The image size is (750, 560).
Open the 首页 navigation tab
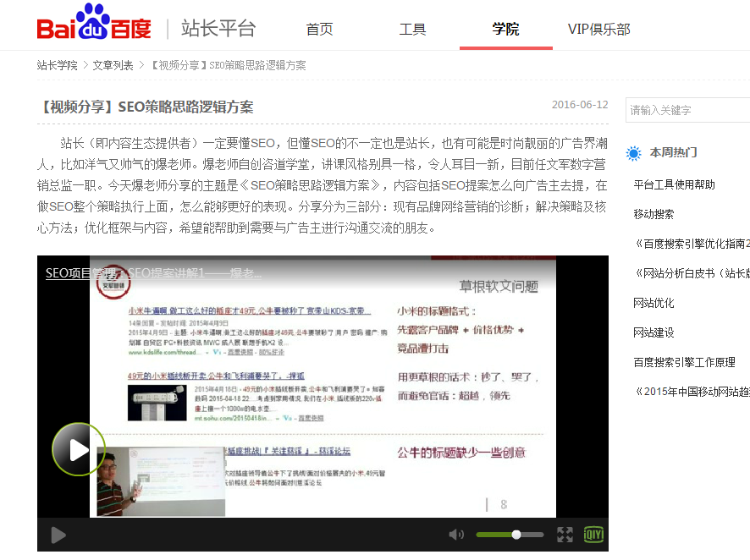[319, 30]
